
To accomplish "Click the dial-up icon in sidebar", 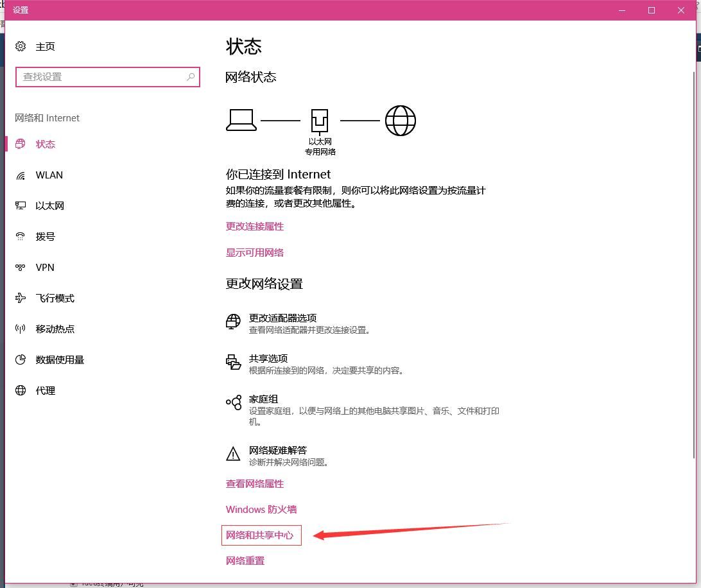I will [x=21, y=237].
